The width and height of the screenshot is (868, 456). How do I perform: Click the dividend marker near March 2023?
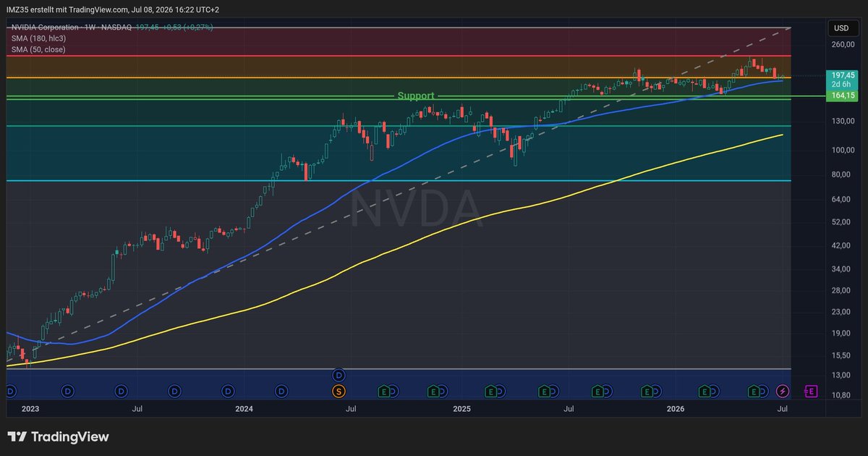pos(67,391)
